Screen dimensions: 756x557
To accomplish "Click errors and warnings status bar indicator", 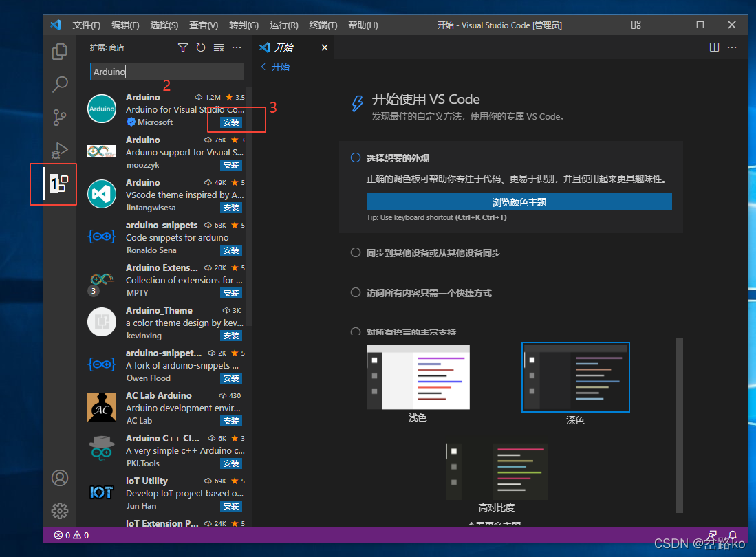I will tap(72, 535).
